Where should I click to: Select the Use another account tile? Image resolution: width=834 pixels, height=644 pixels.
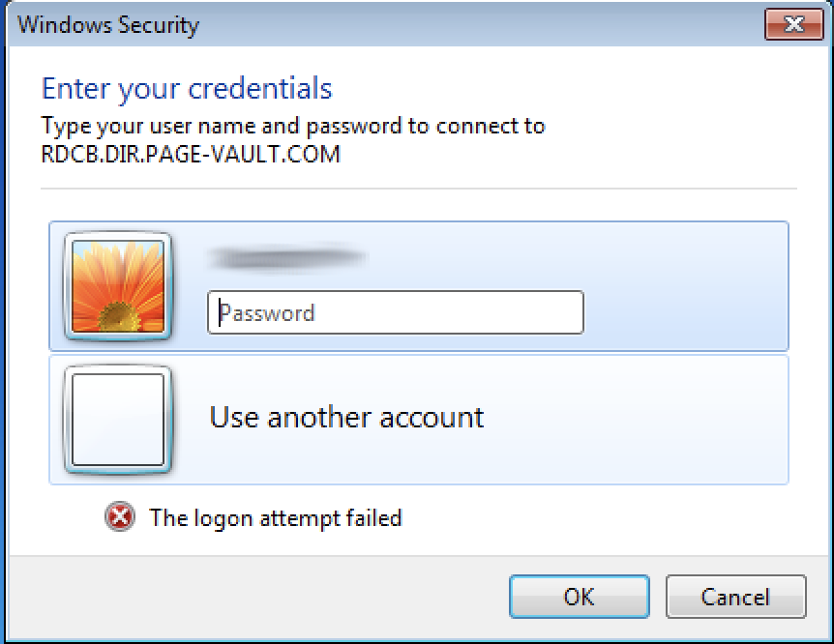(419, 420)
